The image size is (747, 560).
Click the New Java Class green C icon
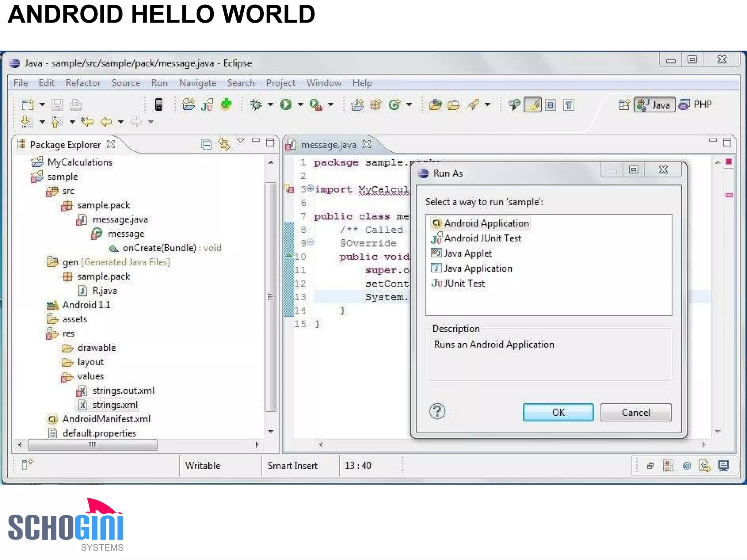(395, 105)
